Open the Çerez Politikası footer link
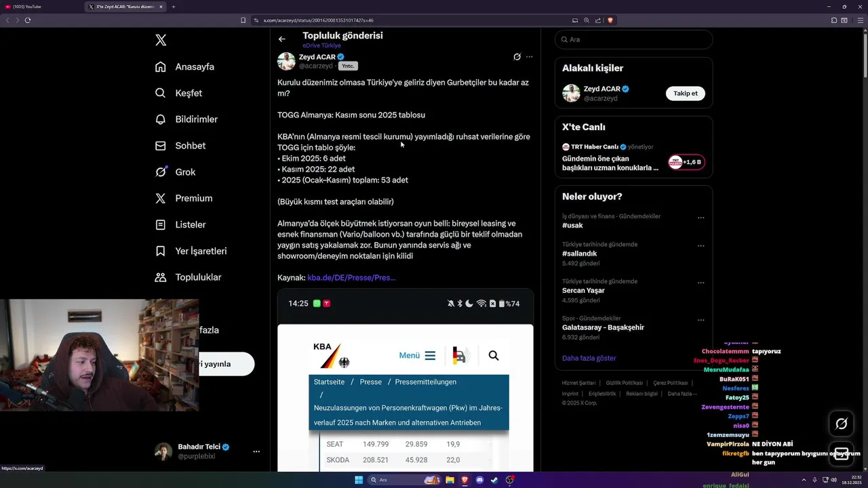 coord(670,383)
